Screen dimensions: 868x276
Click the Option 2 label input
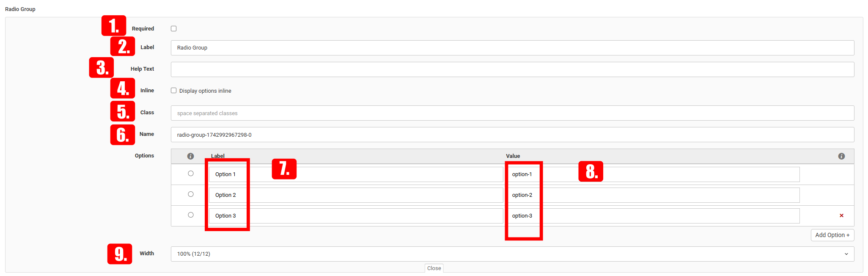pyautogui.click(x=356, y=195)
